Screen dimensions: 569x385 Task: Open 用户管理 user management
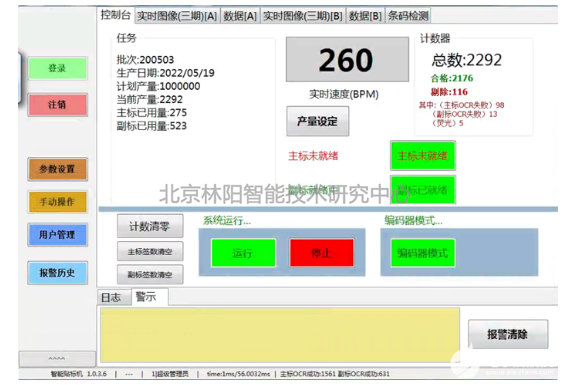[57, 235]
